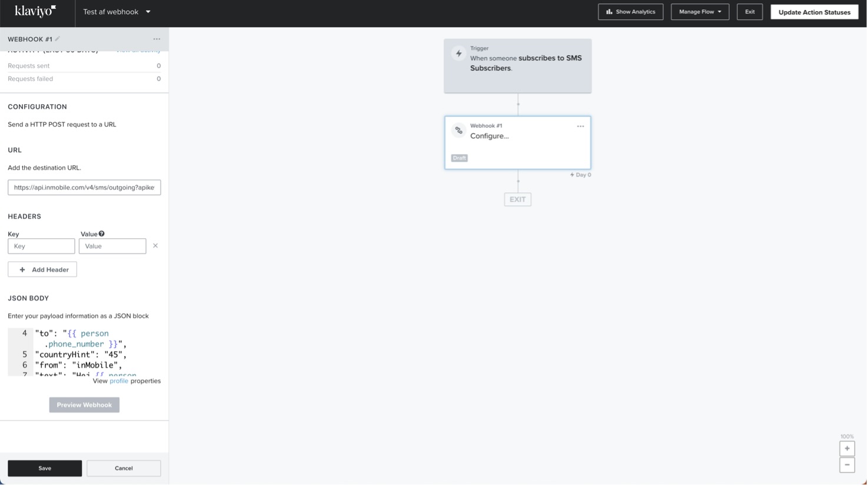Click the trigger lightning bolt icon

point(459,54)
